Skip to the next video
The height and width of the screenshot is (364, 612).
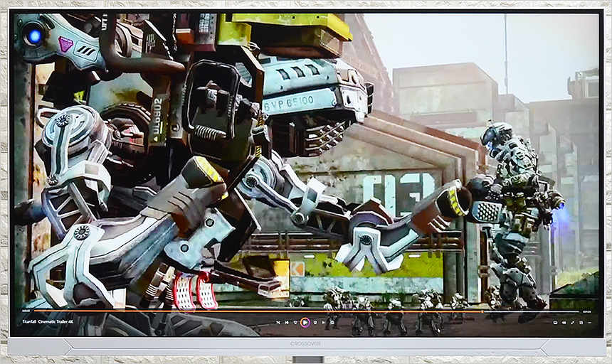tap(323, 322)
